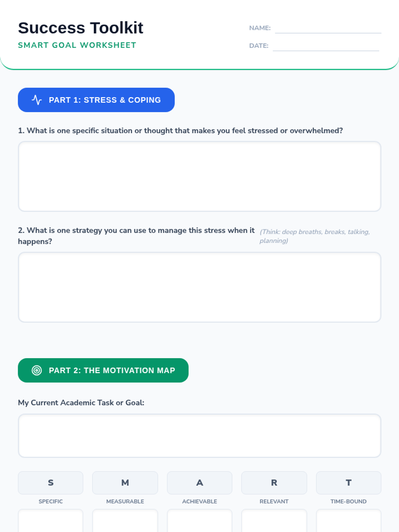Click the R letter tile
The height and width of the screenshot is (532, 399).
click(x=274, y=483)
